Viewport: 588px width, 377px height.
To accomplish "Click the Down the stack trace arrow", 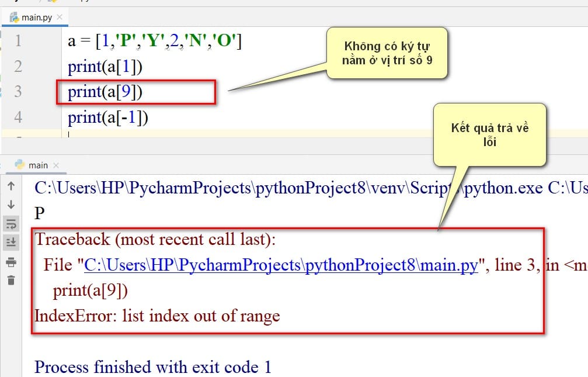I will pyautogui.click(x=11, y=205).
